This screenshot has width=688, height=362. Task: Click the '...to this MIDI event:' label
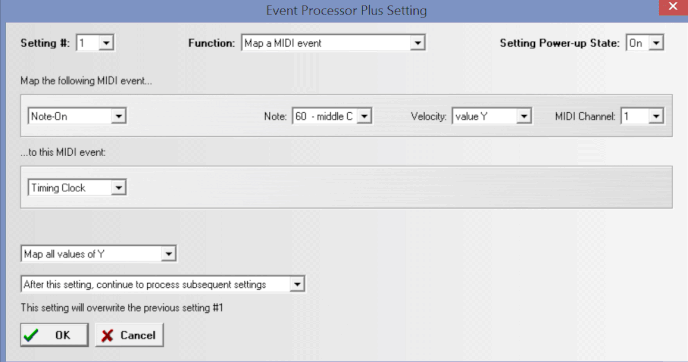pyautogui.click(x=63, y=152)
